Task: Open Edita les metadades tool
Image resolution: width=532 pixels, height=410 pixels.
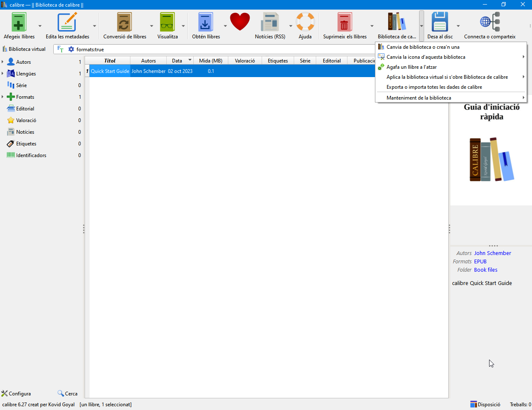Action: point(67,22)
